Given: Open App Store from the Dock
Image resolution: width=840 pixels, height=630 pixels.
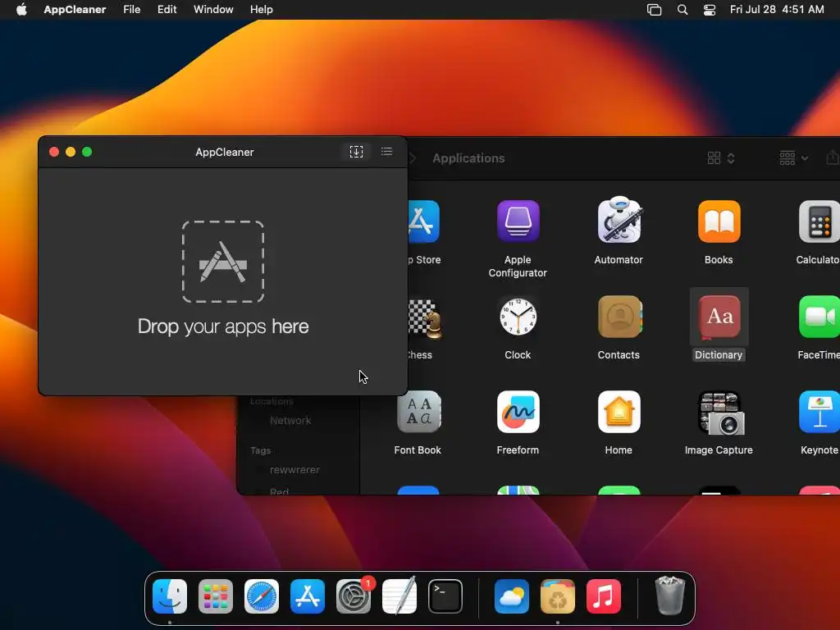Looking at the screenshot, I should (x=308, y=596).
